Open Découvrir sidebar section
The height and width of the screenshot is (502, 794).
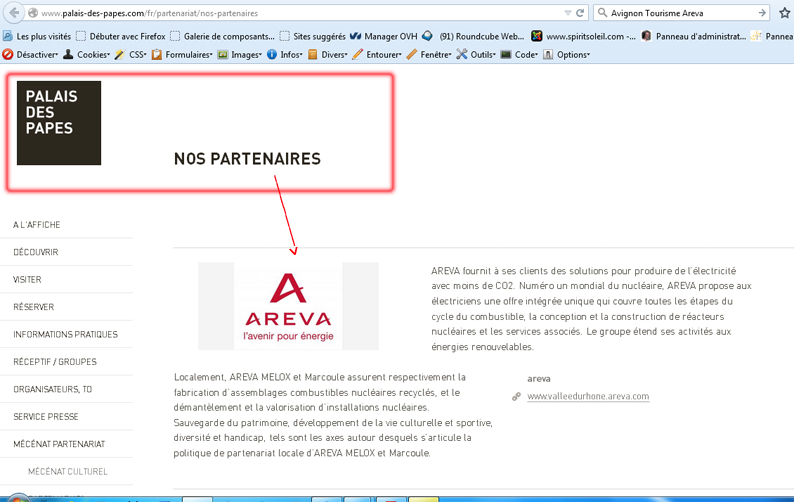[x=35, y=252]
